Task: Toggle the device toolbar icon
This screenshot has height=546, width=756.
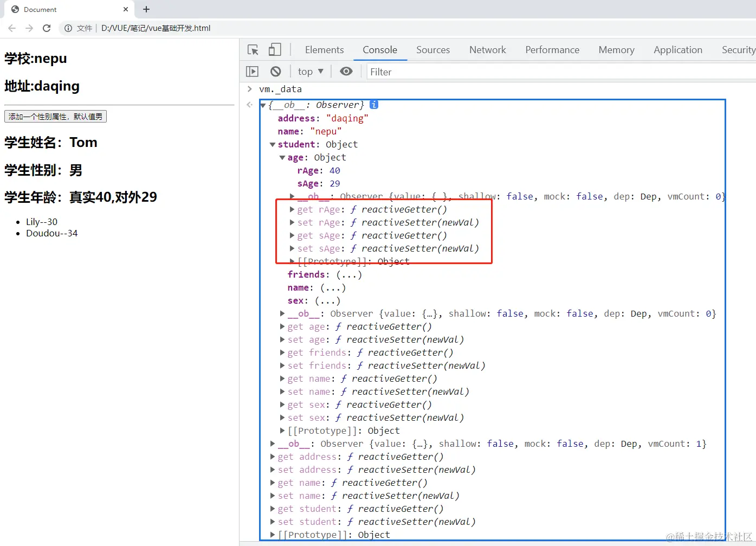Action: coord(275,50)
